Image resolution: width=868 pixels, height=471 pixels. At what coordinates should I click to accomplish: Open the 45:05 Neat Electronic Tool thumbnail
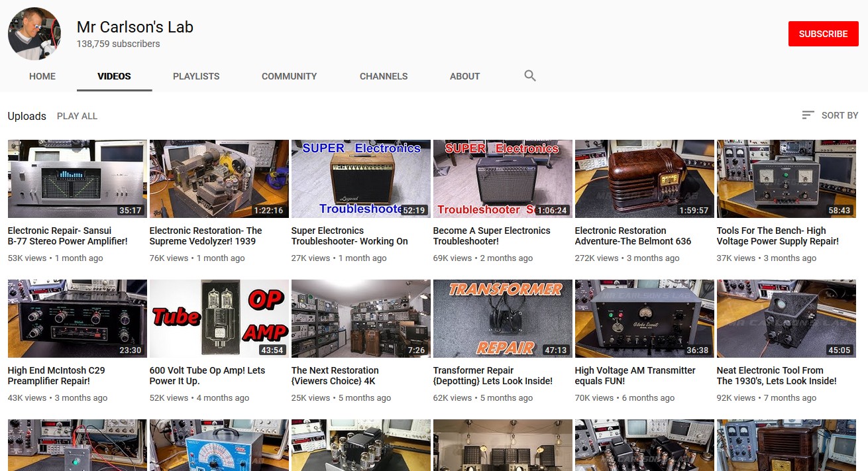tap(787, 319)
